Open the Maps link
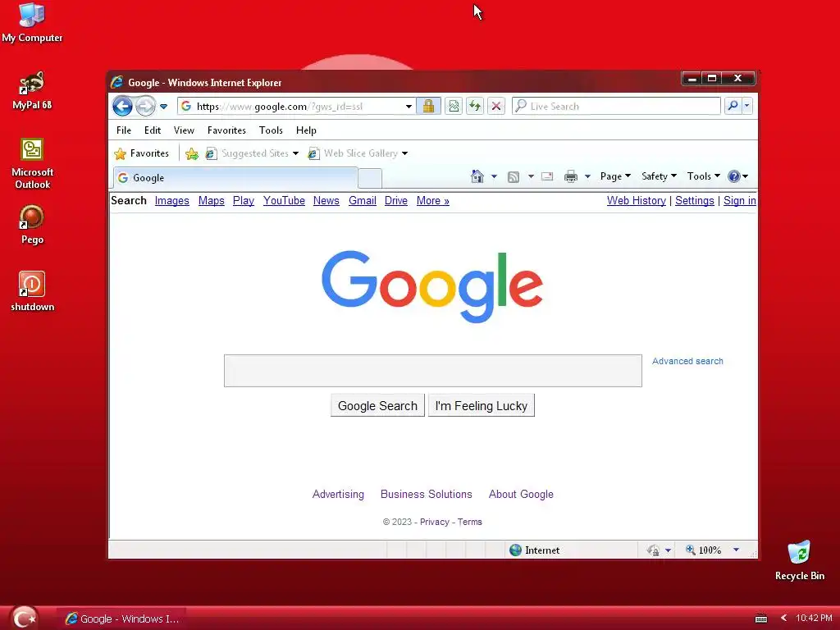This screenshot has height=630, width=840. click(211, 200)
